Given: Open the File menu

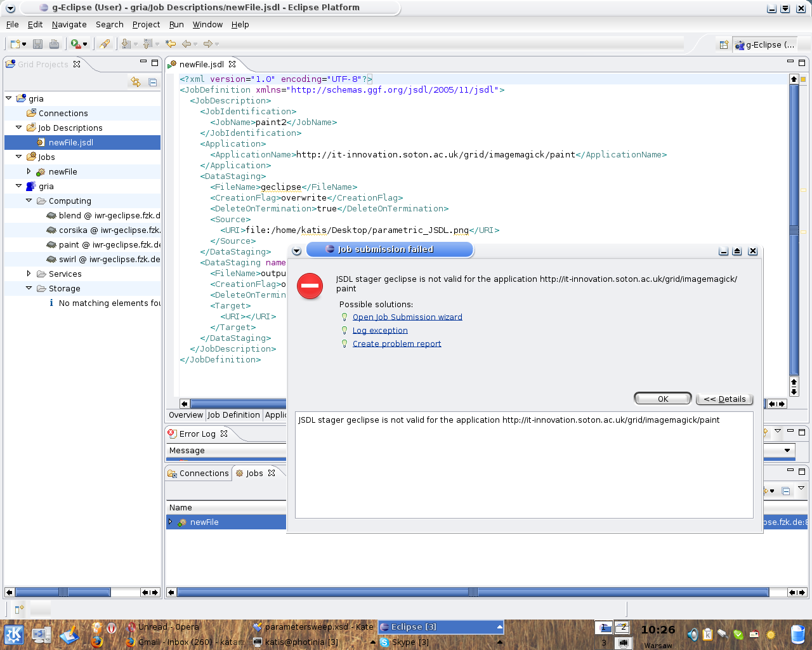Looking at the screenshot, I should [x=13, y=24].
